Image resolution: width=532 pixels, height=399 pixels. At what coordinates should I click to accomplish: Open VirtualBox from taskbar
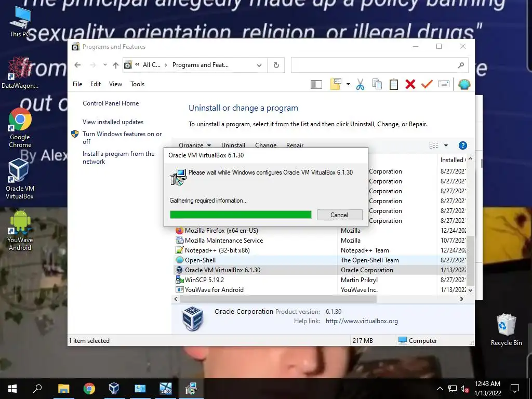coord(114,389)
